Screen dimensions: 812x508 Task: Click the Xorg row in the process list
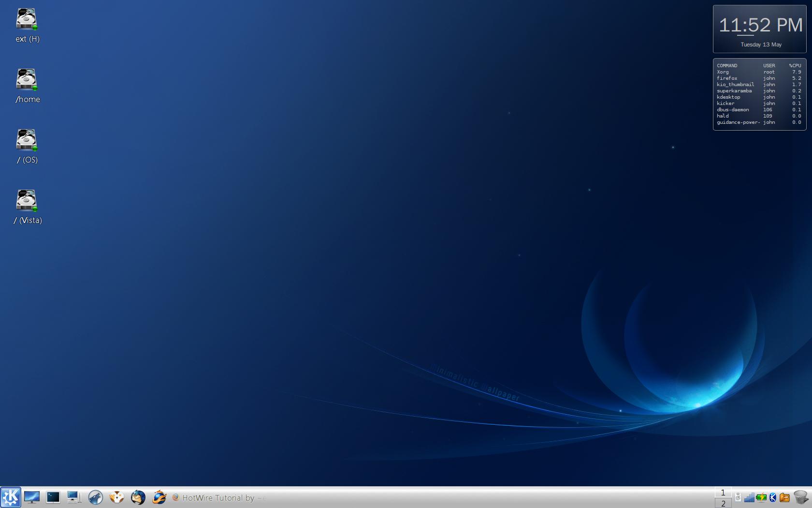759,72
